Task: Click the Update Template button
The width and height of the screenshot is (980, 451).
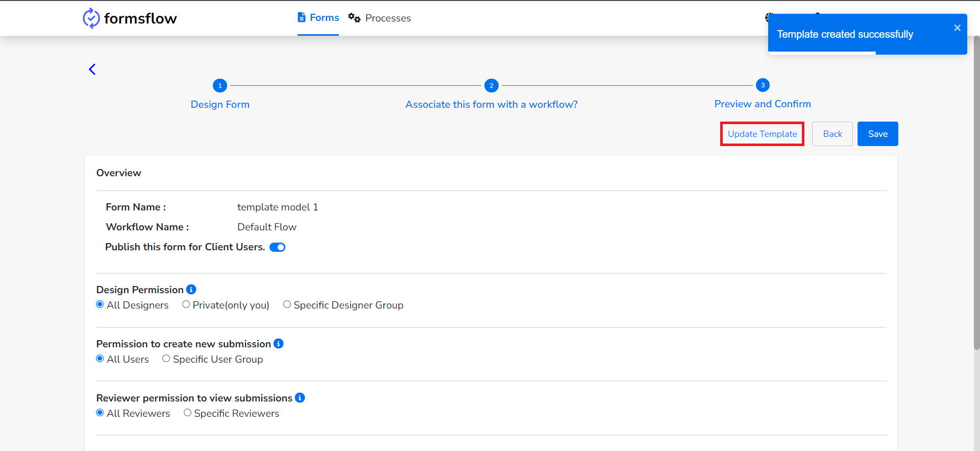Action: (x=763, y=134)
